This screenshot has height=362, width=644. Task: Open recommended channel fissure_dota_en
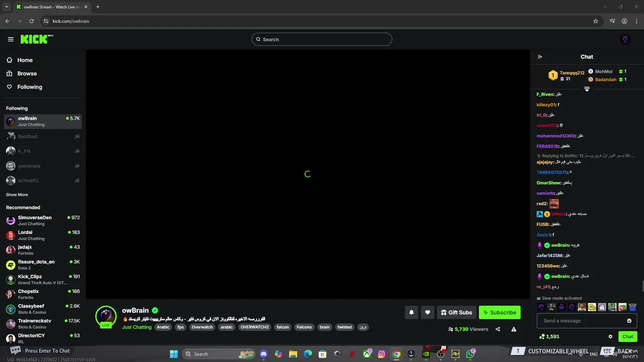43,264
